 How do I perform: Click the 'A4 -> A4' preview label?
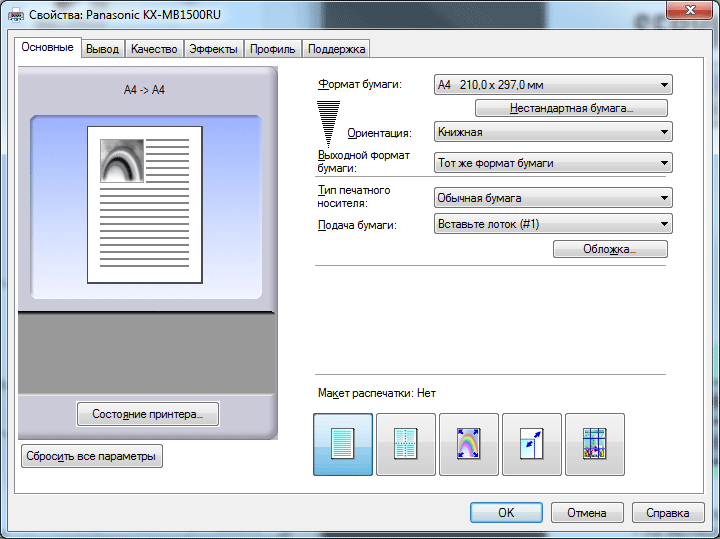[144, 90]
